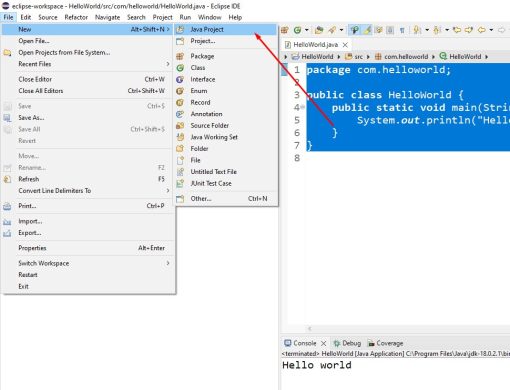510x390 pixels.
Task: Choose Interface from the New submenu
Action: [226, 79]
